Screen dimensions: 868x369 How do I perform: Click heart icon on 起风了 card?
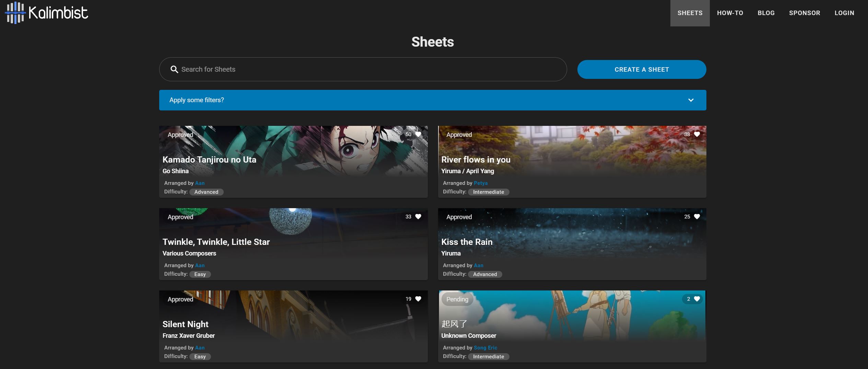(697, 299)
